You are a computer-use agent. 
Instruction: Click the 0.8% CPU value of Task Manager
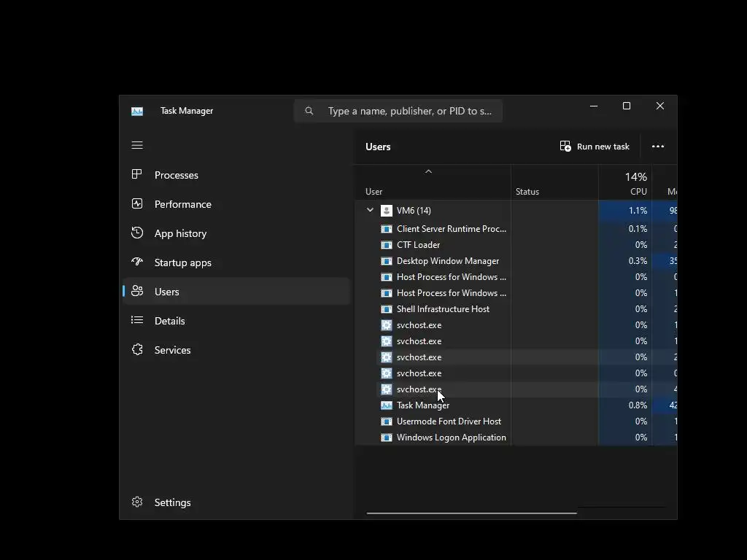pyautogui.click(x=638, y=405)
